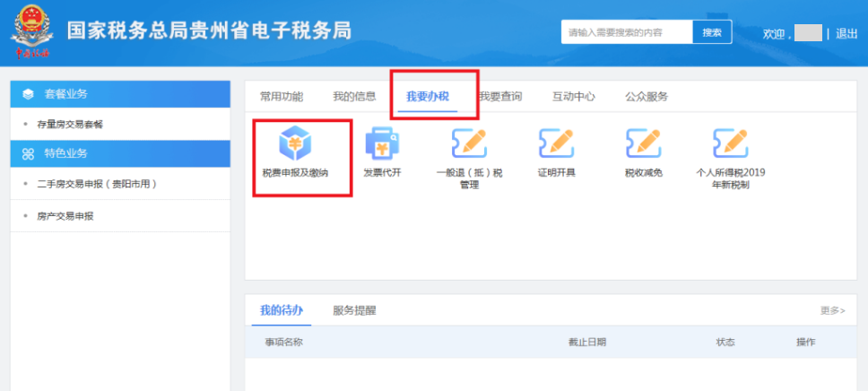Click the 套餐业务 section header
The width and height of the screenshot is (868, 391).
coord(120,94)
